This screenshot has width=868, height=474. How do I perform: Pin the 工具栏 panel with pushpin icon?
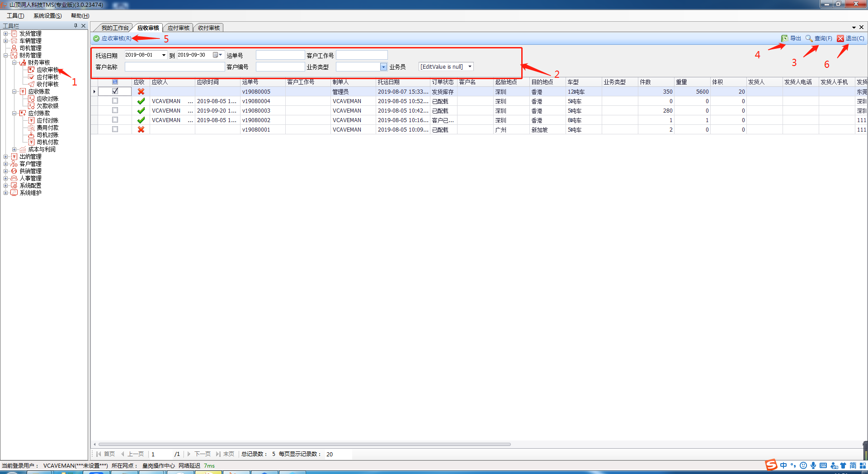75,26
